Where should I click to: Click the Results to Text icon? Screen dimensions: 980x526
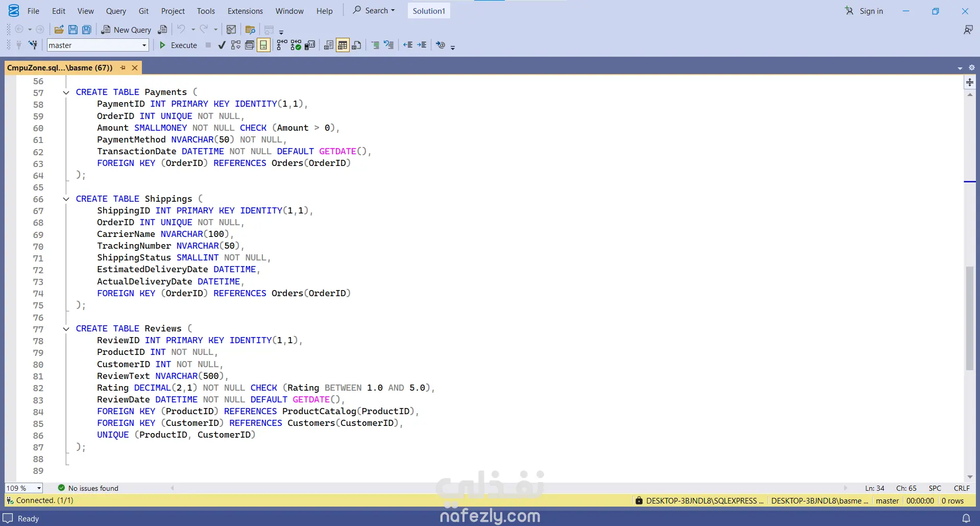click(329, 45)
